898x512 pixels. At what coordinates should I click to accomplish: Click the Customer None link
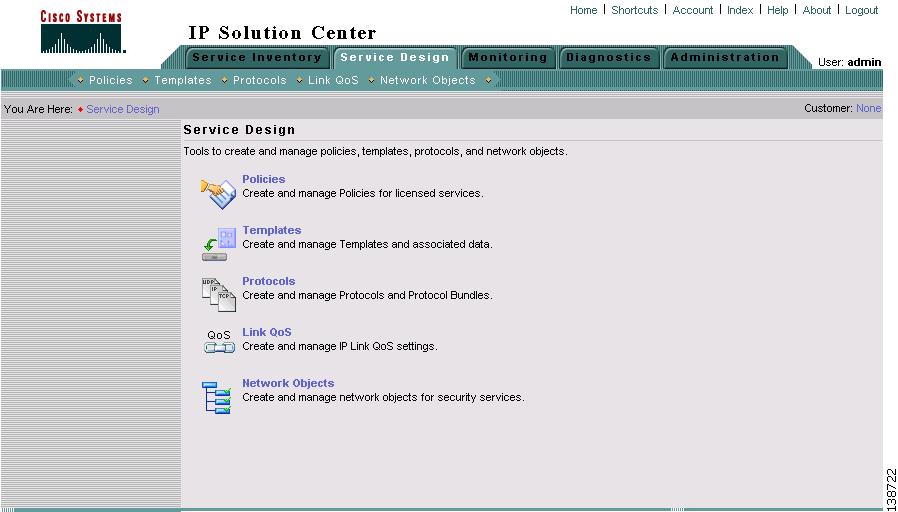click(869, 108)
